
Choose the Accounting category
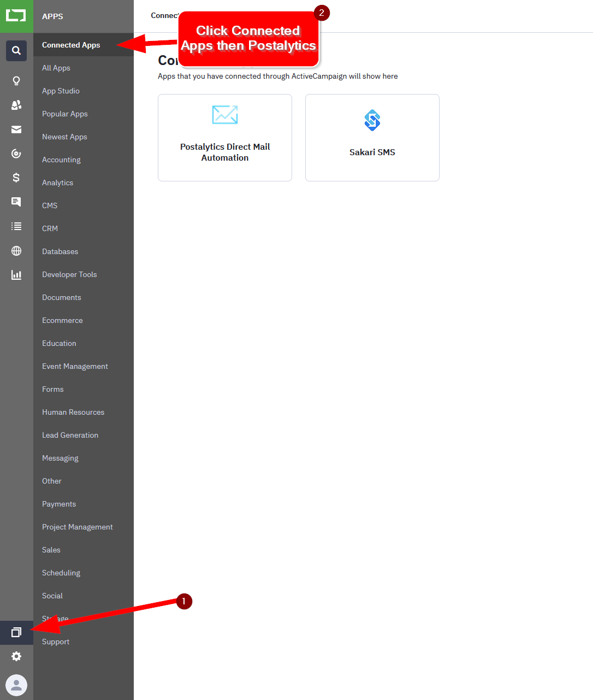click(x=84, y=160)
